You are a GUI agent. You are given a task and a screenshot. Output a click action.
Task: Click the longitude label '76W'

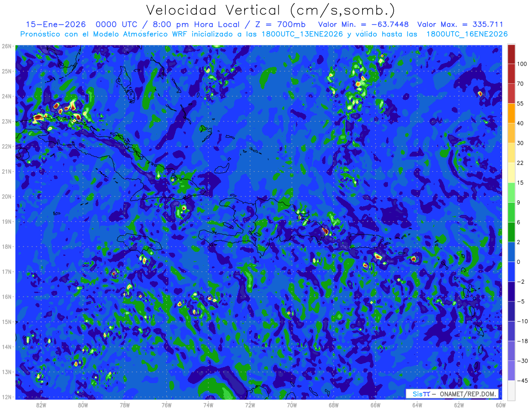tap(166, 405)
